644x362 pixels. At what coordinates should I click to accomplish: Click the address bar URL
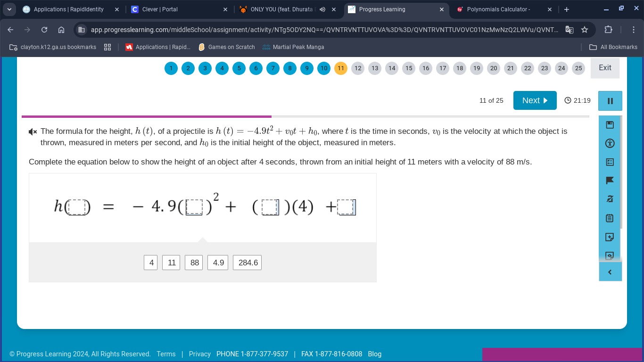point(324,30)
